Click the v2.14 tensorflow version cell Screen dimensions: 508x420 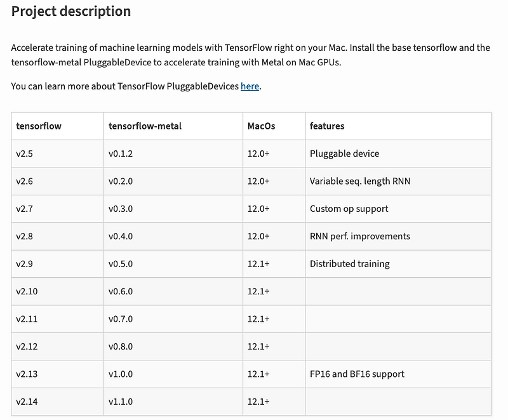point(27,402)
